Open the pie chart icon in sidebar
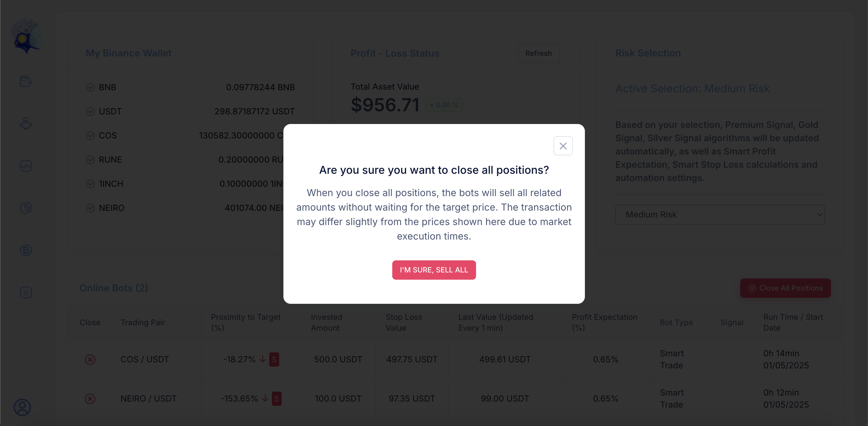 pos(26,208)
